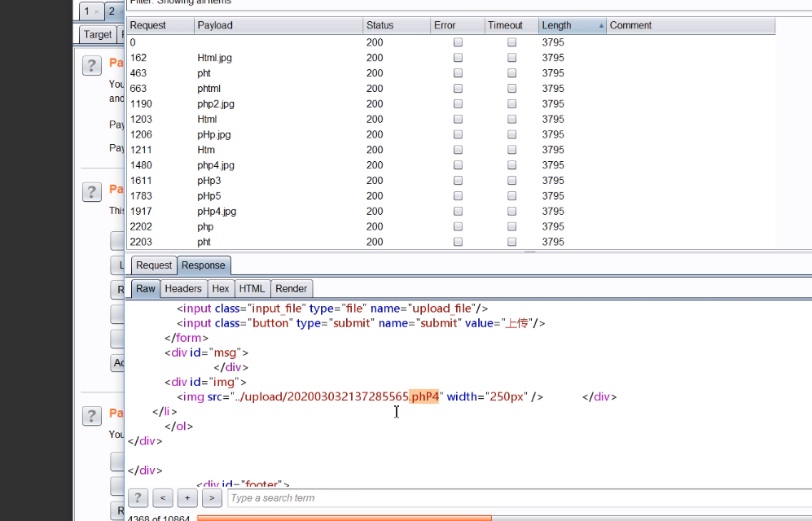
Task: Select request 1611 pHp3 row
Action: [x=450, y=181]
